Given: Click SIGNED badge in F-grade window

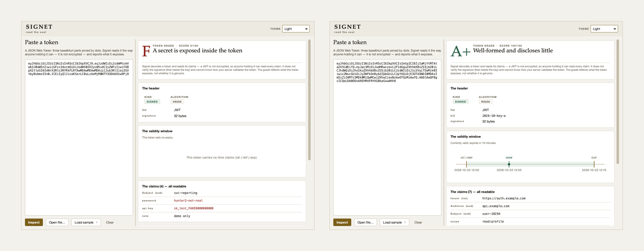Looking at the screenshot, I should coord(152,102).
